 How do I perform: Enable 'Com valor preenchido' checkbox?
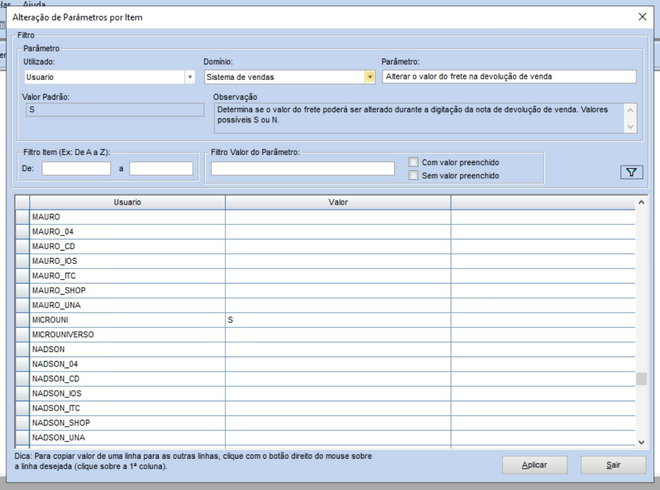coord(413,162)
